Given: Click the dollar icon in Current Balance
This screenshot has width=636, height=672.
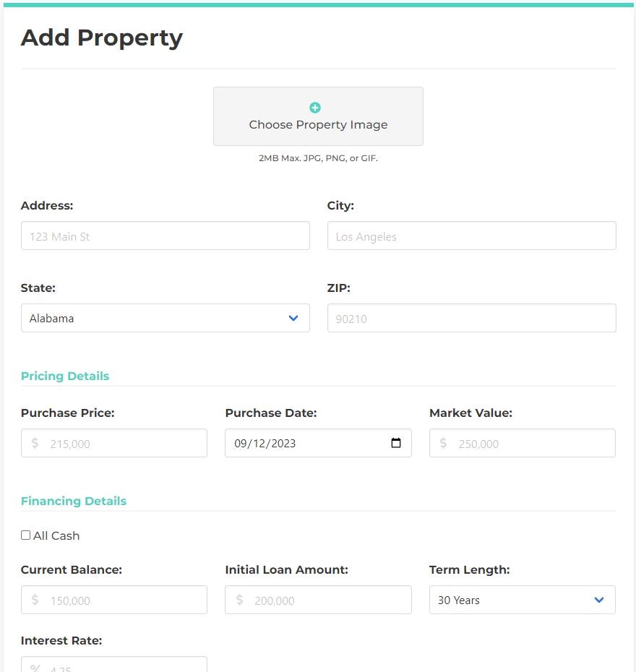Looking at the screenshot, I should (35, 600).
